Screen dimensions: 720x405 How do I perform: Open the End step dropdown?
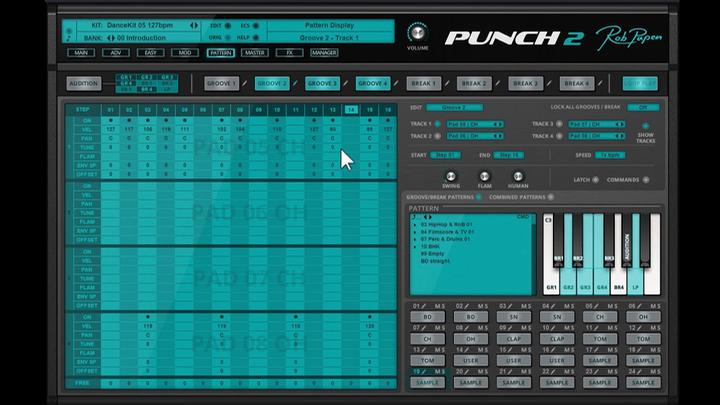(509, 155)
